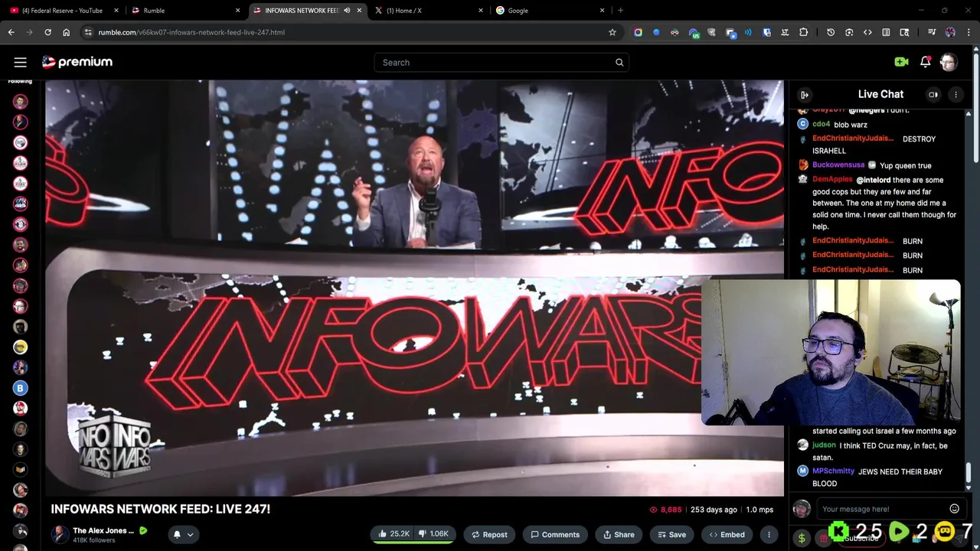Open the Comments section
This screenshot has height=551, width=980.
555,534
